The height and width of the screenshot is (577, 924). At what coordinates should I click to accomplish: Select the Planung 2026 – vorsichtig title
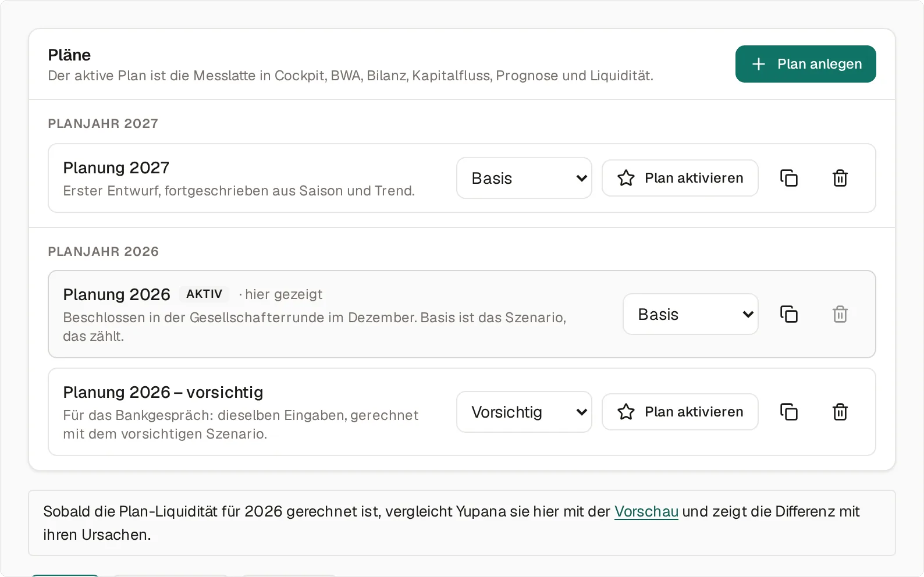[x=163, y=392]
